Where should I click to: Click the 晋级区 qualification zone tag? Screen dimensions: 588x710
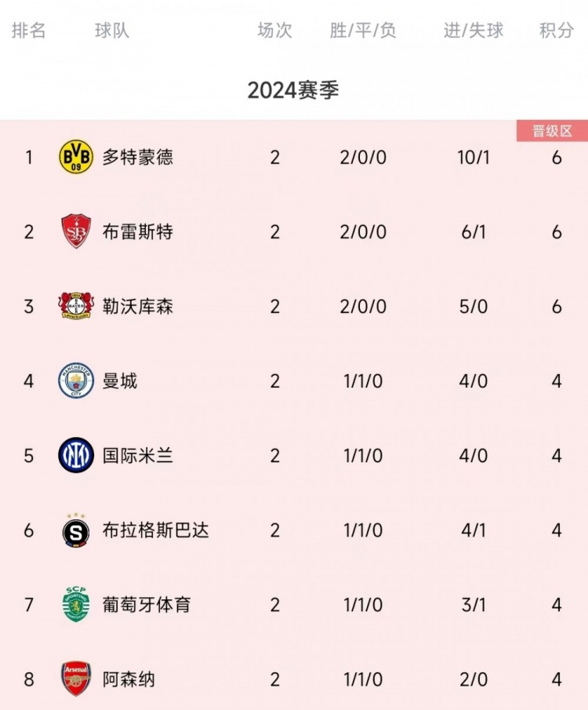coord(552,131)
